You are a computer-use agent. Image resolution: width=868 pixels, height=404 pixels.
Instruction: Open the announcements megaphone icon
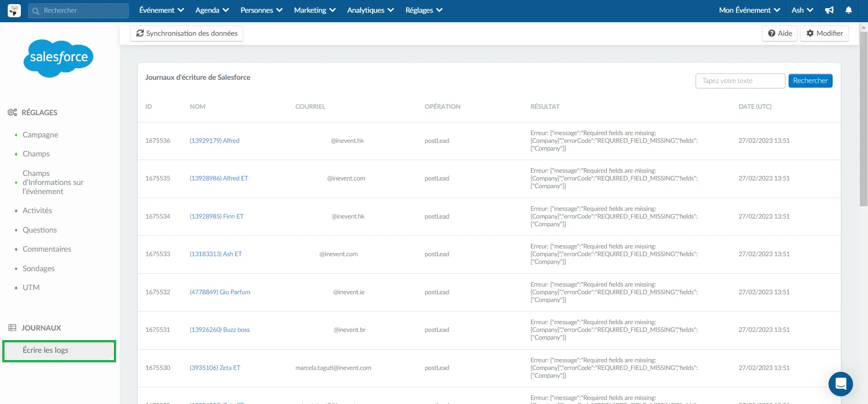pyautogui.click(x=829, y=10)
